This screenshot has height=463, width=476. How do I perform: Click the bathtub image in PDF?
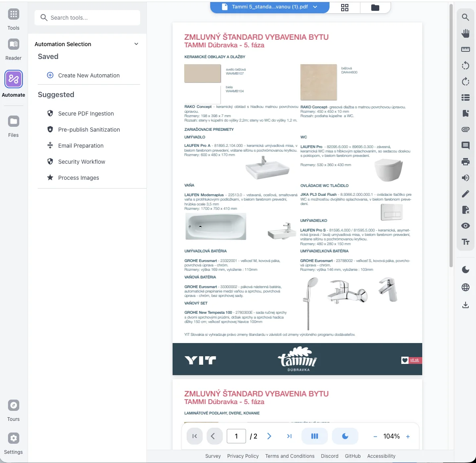216,226
